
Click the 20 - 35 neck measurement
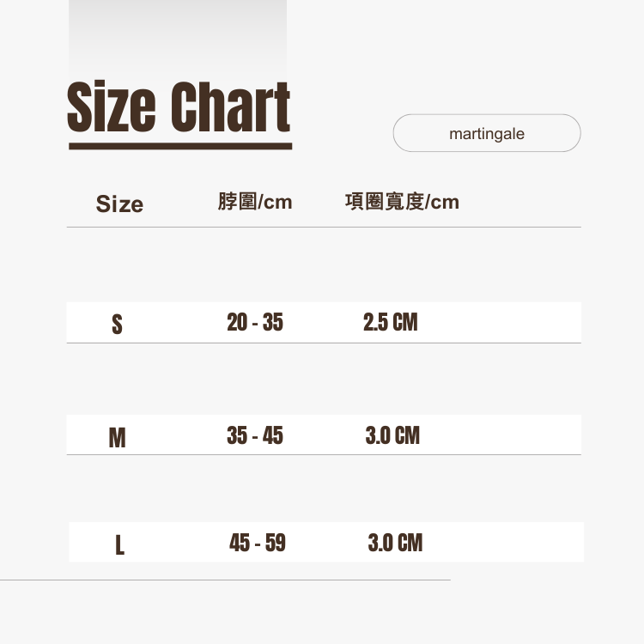pos(255,323)
